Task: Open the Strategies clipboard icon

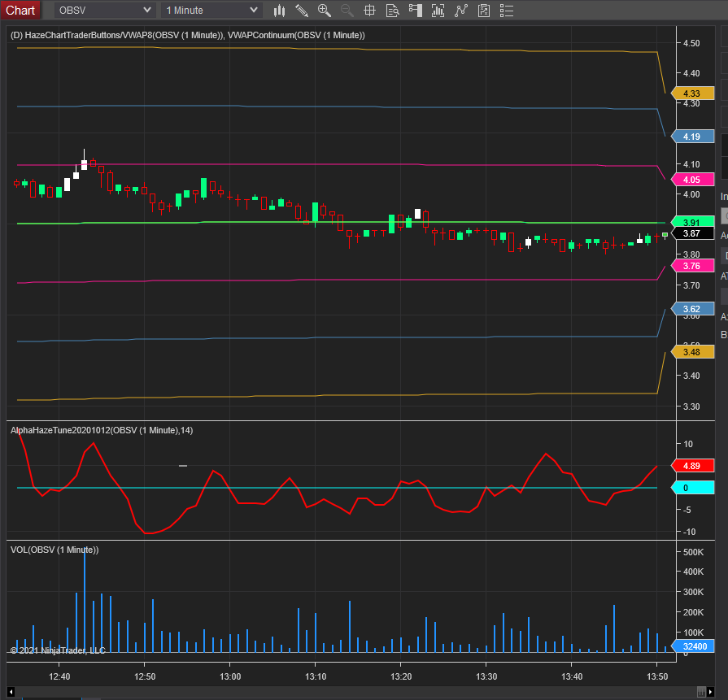Action: click(484, 11)
